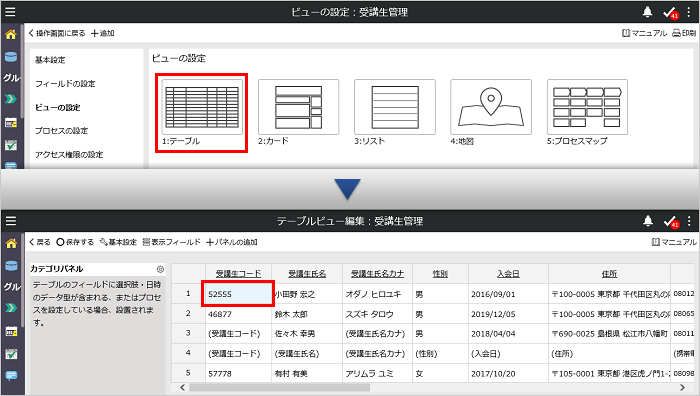The width and height of the screenshot is (700, 396).
Task: Click 保存する save button
Action: point(75,242)
